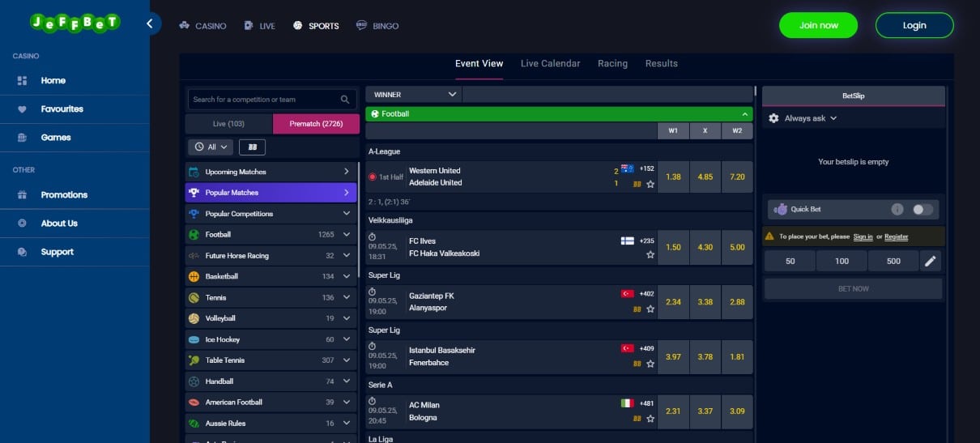Go to CASINO in top navigation
The width and height of the screenshot is (980, 443).
click(x=202, y=26)
